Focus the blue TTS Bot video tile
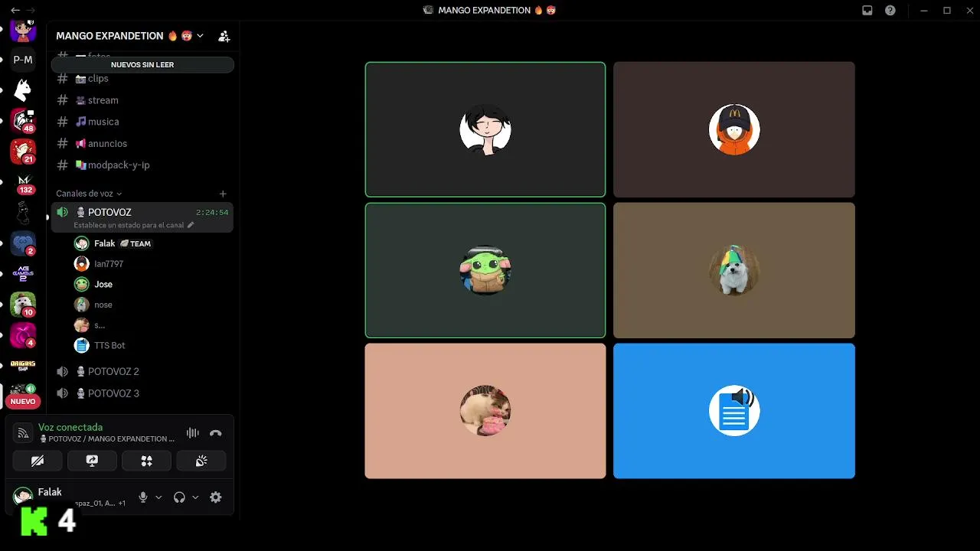Image resolution: width=980 pixels, height=551 pixels. click(734, 411)
